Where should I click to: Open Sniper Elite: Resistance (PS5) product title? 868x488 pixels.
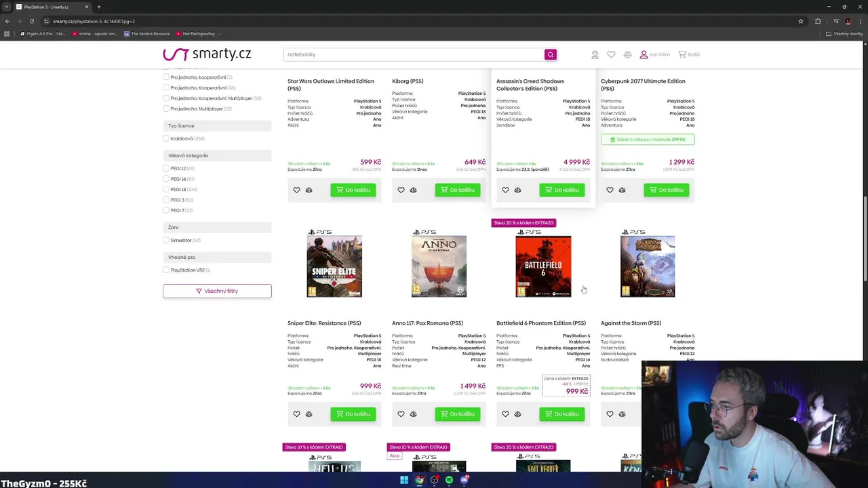click(324, 323)
